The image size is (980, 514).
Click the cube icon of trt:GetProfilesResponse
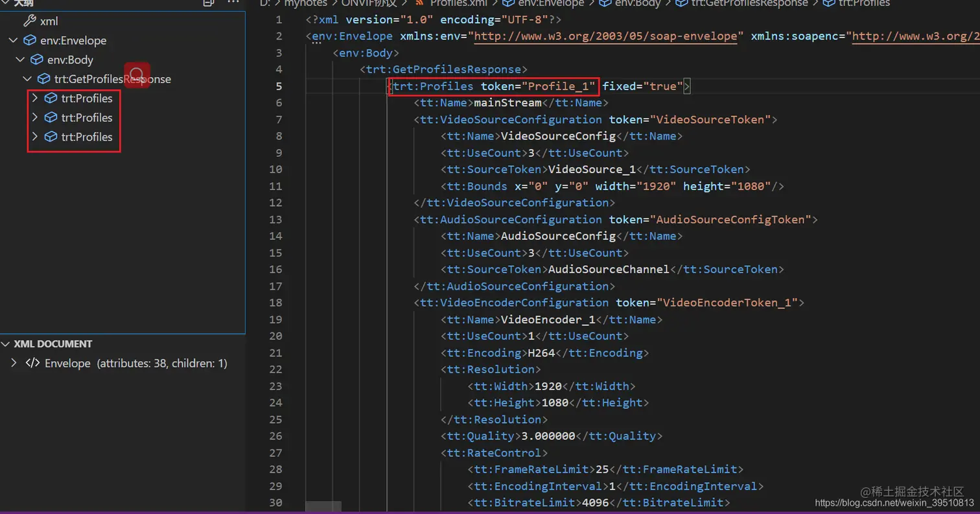tap(43, 79)
